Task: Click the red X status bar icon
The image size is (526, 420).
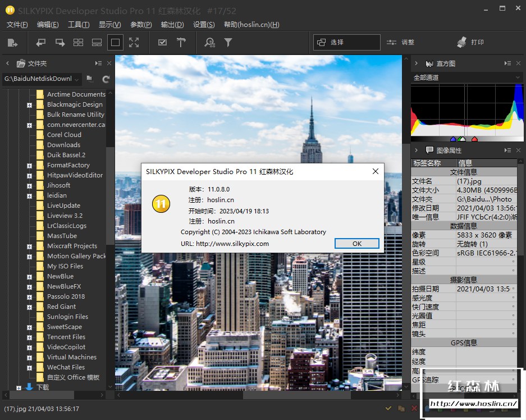Action: [414, 408]
